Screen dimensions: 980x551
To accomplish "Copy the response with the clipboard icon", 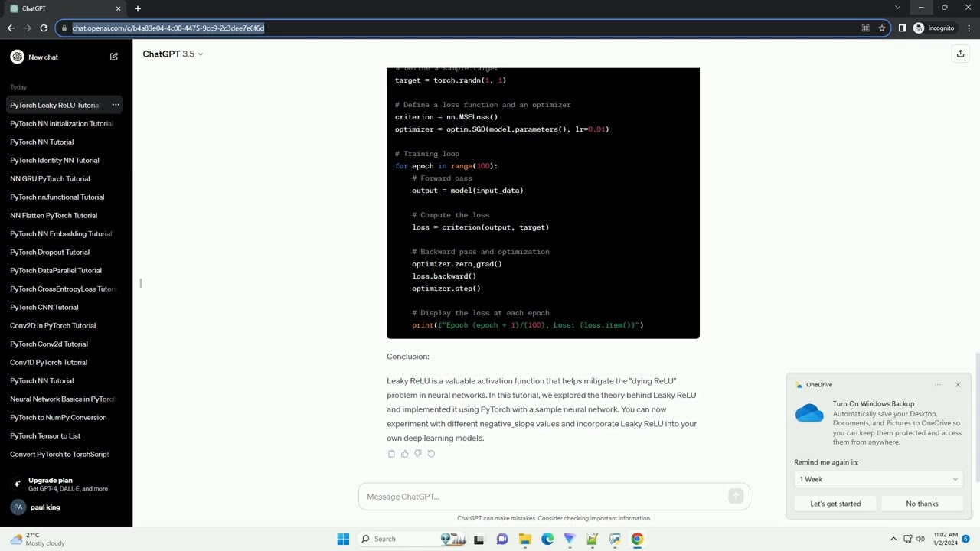I will click(391, 454).
